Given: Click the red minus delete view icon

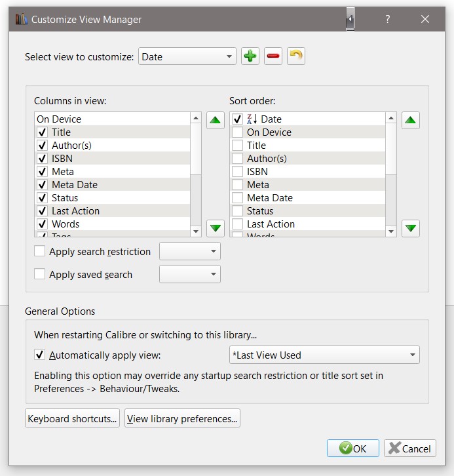Looking at the screenshot, I should [273, 56].
